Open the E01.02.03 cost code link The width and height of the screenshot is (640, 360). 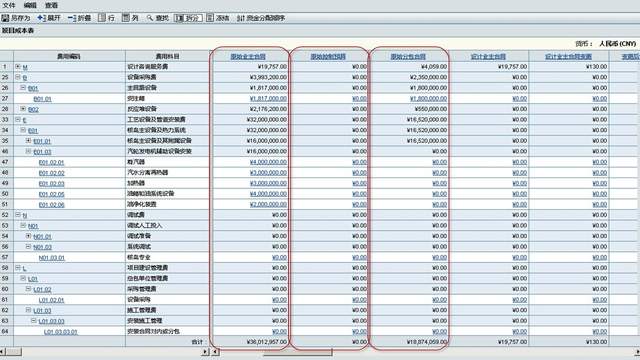point(51,184)
